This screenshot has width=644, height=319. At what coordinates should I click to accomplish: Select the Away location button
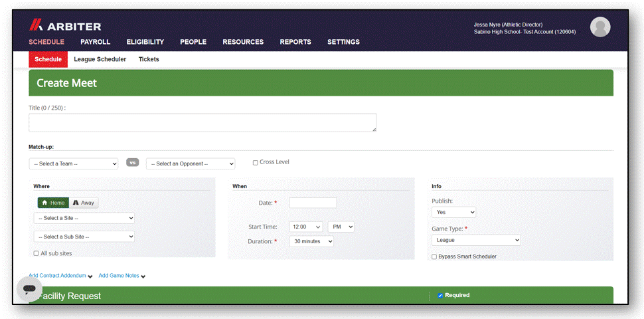(x=84, y=203)
